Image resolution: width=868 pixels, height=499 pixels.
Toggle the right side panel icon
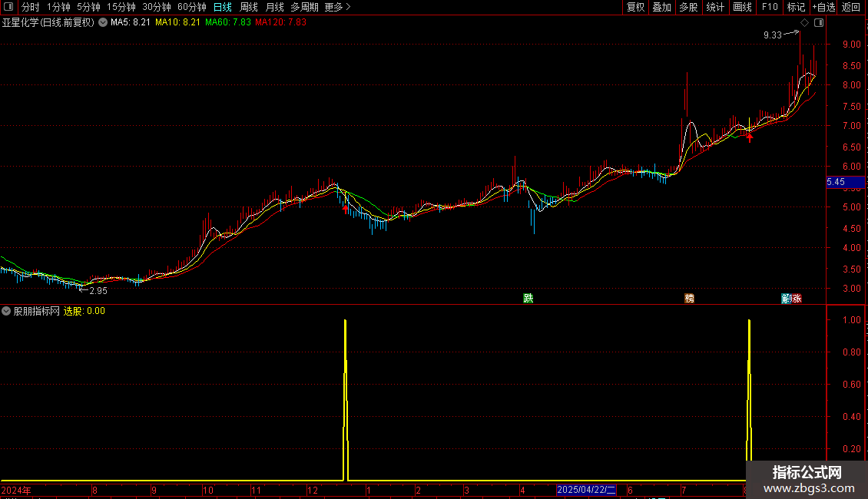(819, 23)
